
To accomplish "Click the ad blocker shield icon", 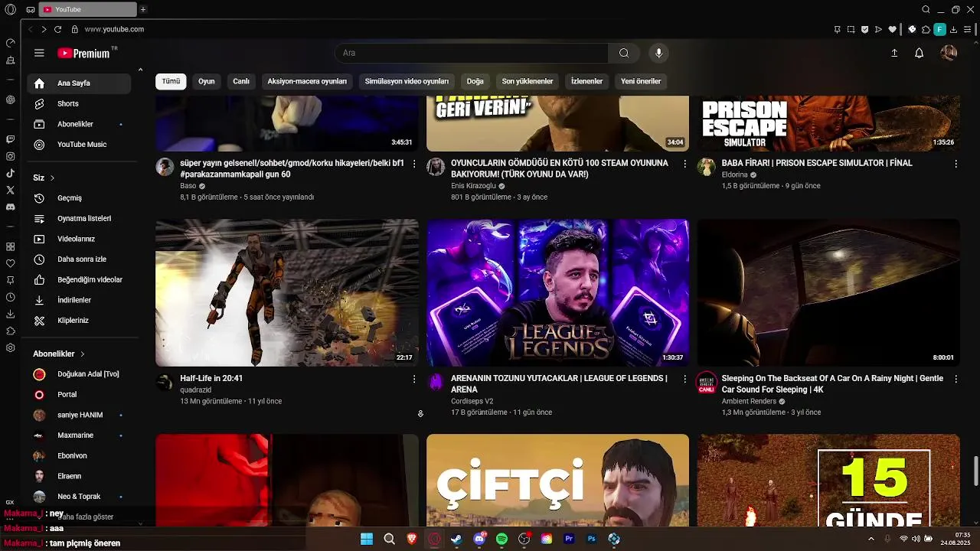I will pyautogui.click(x=864, y=29).
